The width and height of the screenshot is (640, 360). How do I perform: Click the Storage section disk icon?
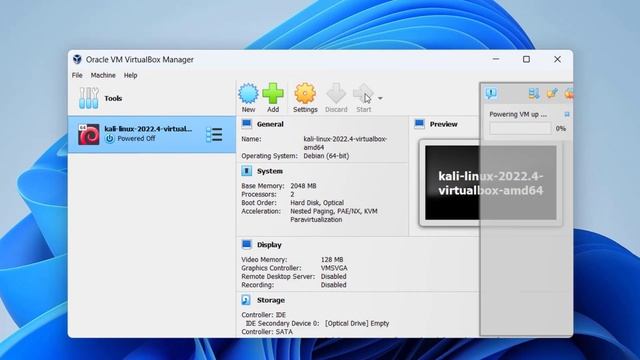(x=246, y=300)
